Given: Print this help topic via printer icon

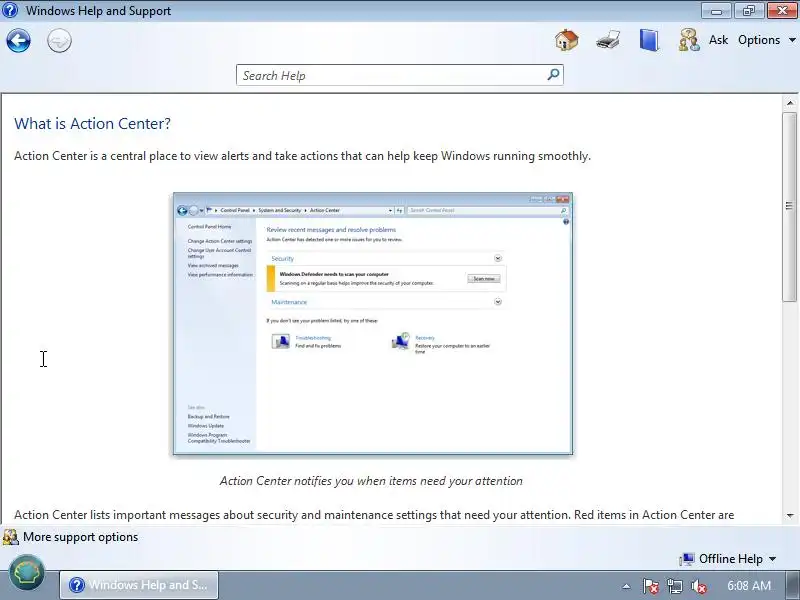Looking at the screenshot, I should tap(608, 40).
